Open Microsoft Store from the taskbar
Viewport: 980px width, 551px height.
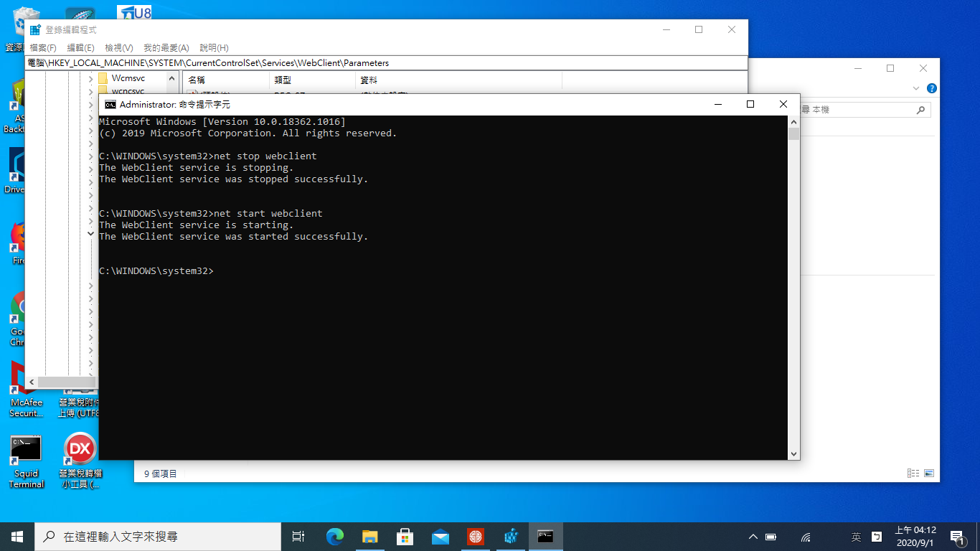pos(405,537)
